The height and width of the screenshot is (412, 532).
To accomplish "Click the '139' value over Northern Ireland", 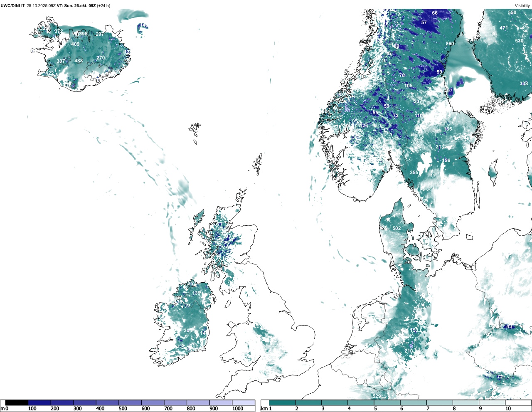I will 196,293.
